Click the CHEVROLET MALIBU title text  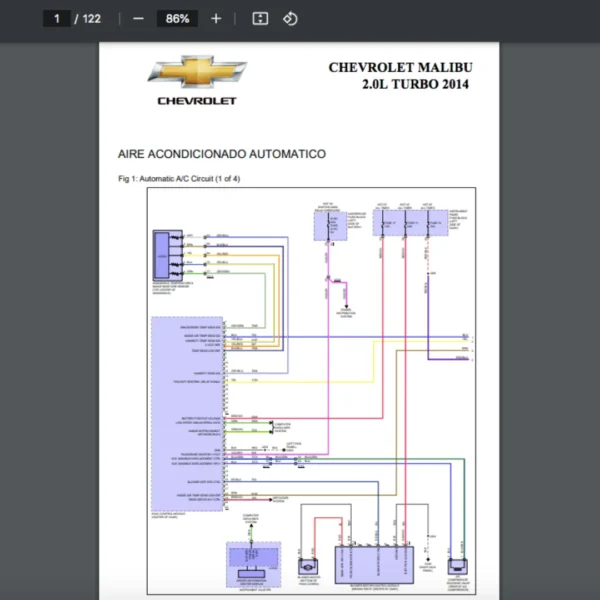click(400, 68)
